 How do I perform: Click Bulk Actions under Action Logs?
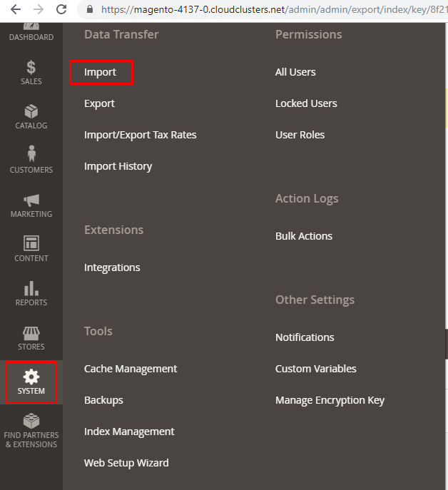click(304, 236)
